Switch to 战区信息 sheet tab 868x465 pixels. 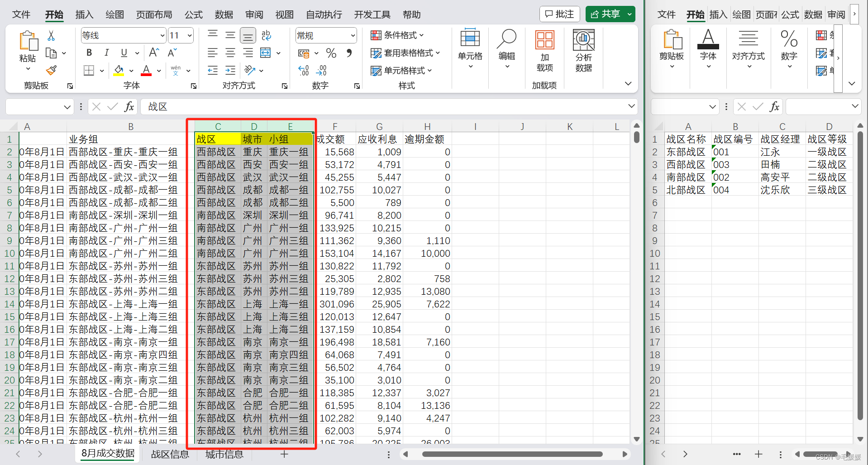[x=170, y=454]
